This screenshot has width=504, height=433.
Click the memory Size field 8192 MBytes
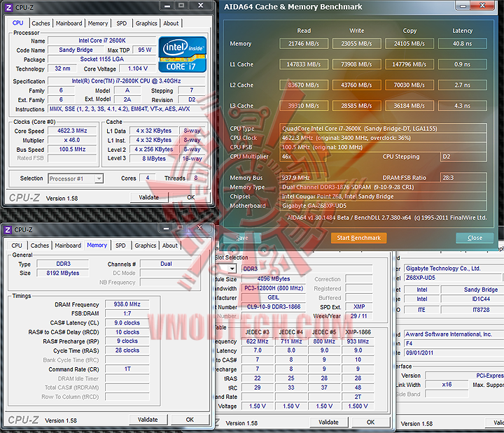click(63, 273)
